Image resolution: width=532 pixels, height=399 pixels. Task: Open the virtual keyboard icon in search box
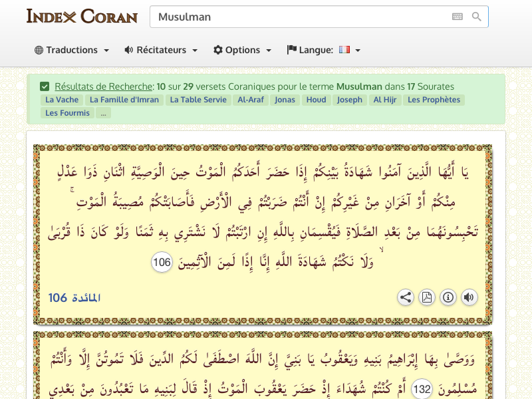coord(457,17)
